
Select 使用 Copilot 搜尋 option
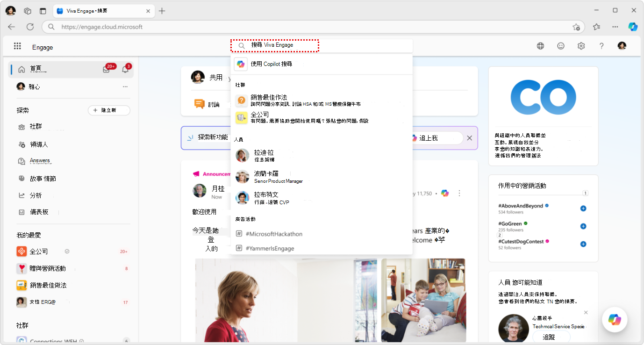coord(322,64)
